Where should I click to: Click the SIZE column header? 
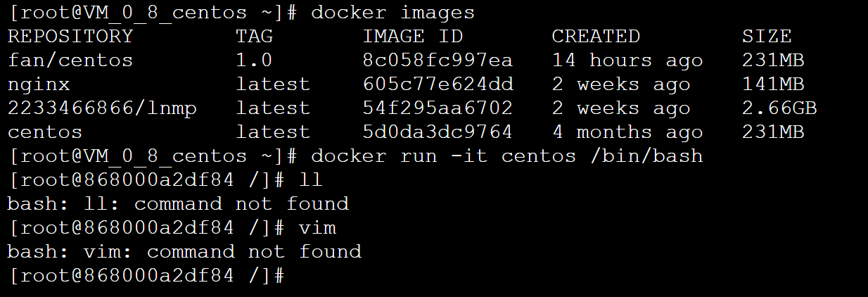[x=767, y=37]
